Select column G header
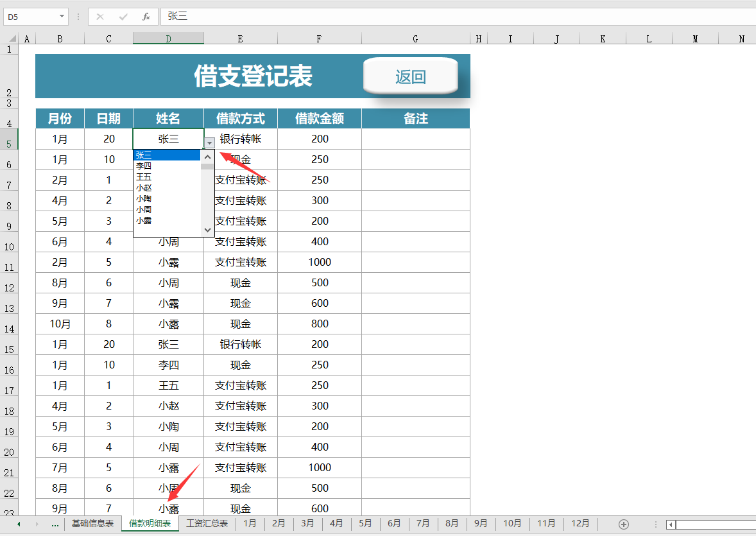The width and height of the screenshot is (756, 536). click(416, 39)
